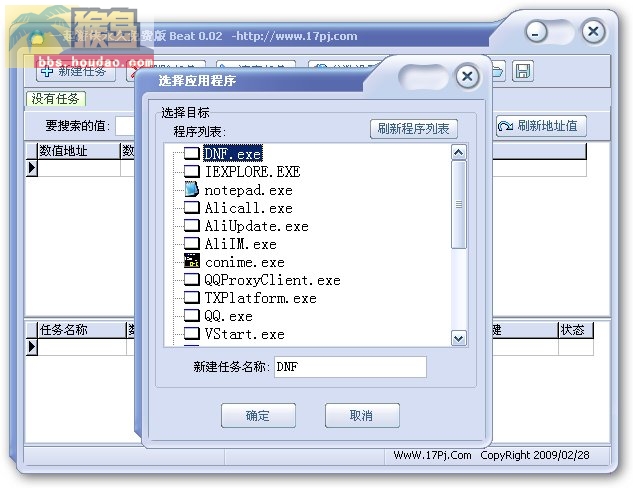This screenshot has height=488, width=633.
Task: Click row selector arrow in address table
Action: point(32,168)
